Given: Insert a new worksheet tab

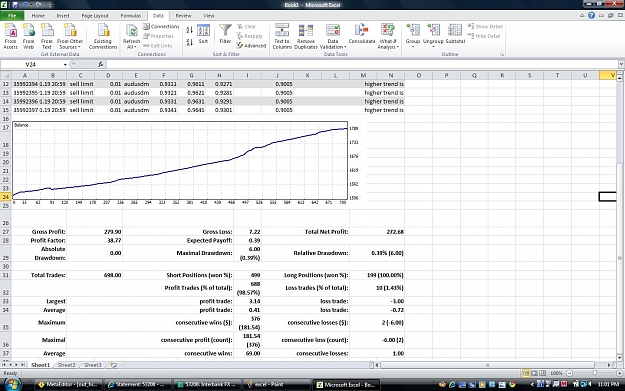Looking at the screenshot, I should click(x=113, y=365).
